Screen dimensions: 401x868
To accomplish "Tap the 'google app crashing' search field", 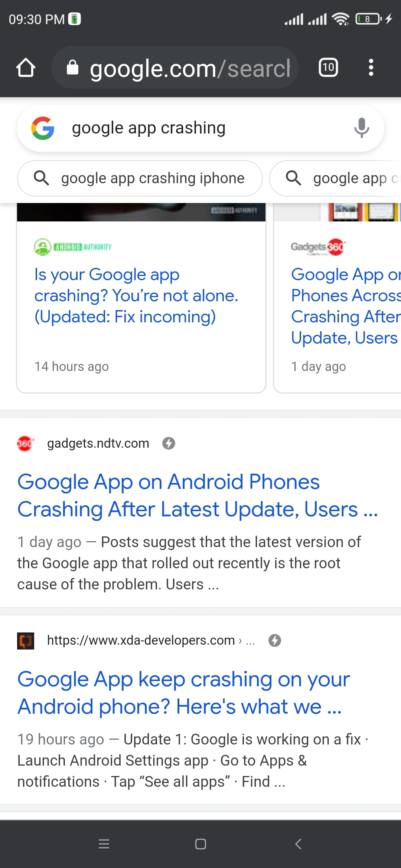I will [200, 128].
